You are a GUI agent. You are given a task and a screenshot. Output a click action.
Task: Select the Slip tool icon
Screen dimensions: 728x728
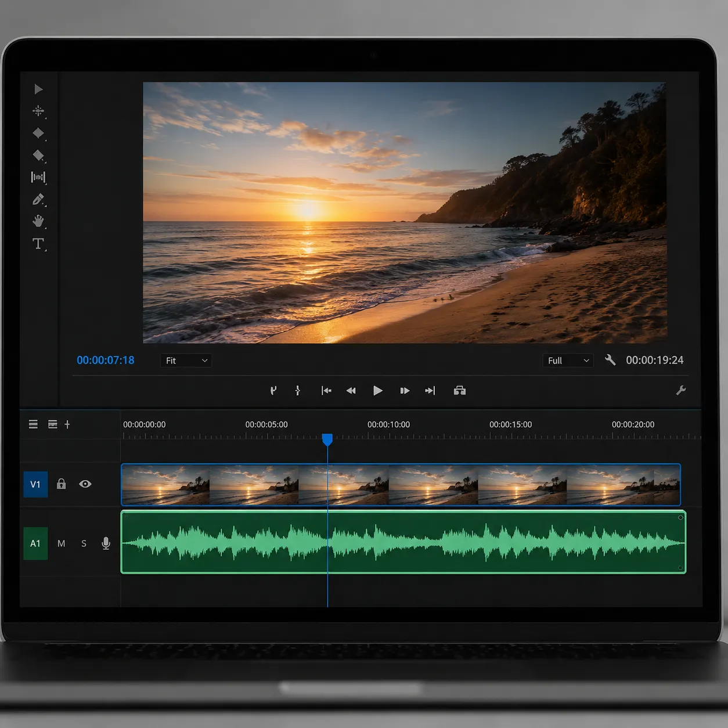pyautogui.click(x=38, y=177)
